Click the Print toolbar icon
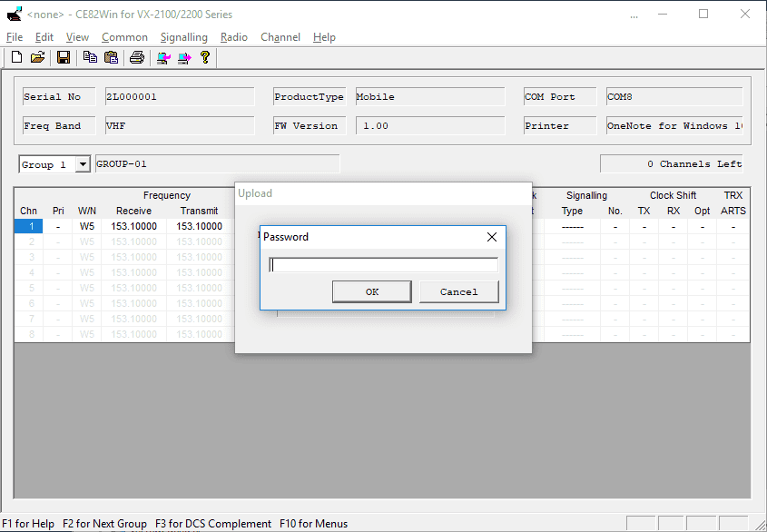Viewport: 767px width, 532px height. (x=137, y=57)
